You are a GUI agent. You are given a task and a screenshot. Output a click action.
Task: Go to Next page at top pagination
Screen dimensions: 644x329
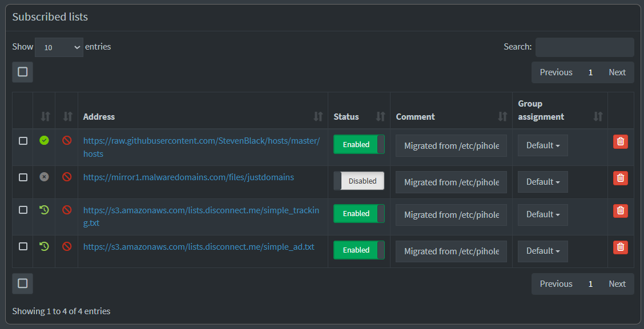617,72
